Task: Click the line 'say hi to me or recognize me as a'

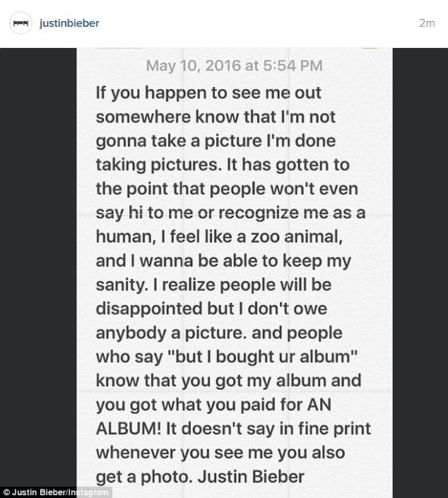Action: pyautogui.click(x=230, y=214)
